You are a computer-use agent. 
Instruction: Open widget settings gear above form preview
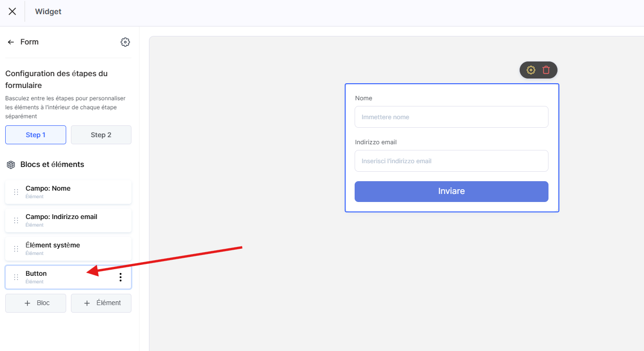pyautogui.click(x=531, y=70)
